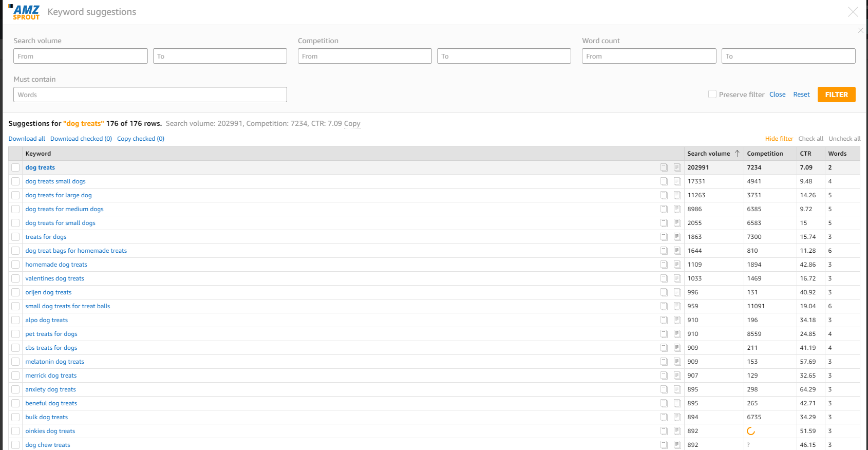Click lined-page copy icon for melatonin dog treats
868x450 pixels.
[677, 362]
